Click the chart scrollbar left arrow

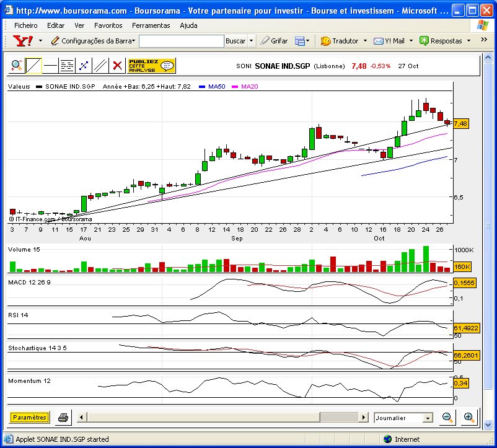click(81, 417)
